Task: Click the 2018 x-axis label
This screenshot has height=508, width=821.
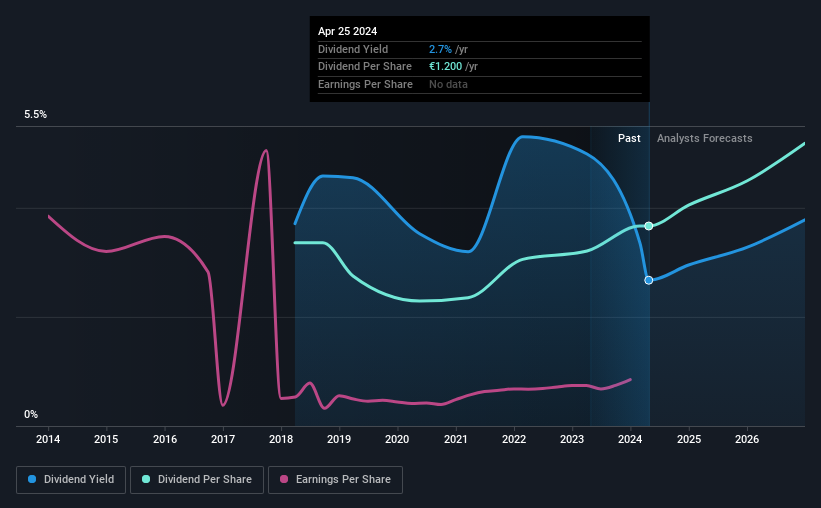Action: [x=281, y=439]
